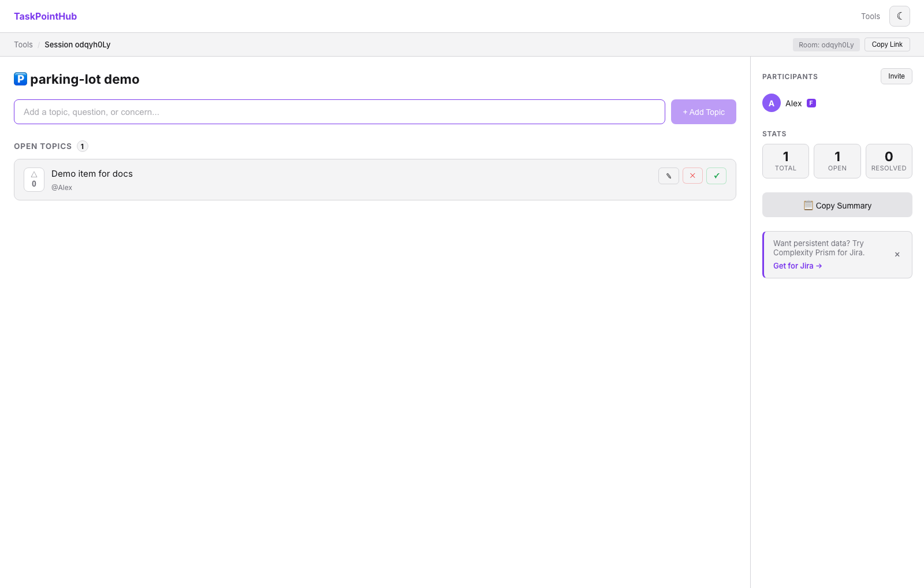
Task: Dismiss the Jira promotion banner
Action: [897, 254]
